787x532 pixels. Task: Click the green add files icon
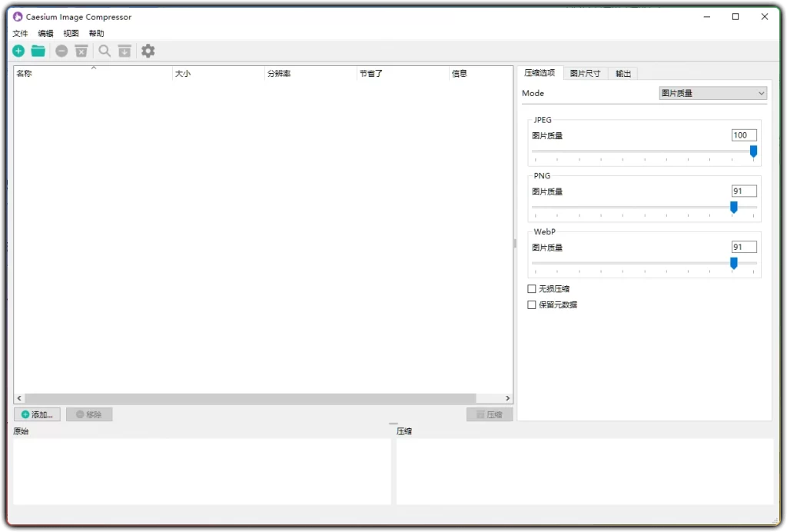[x=18, y=50]
